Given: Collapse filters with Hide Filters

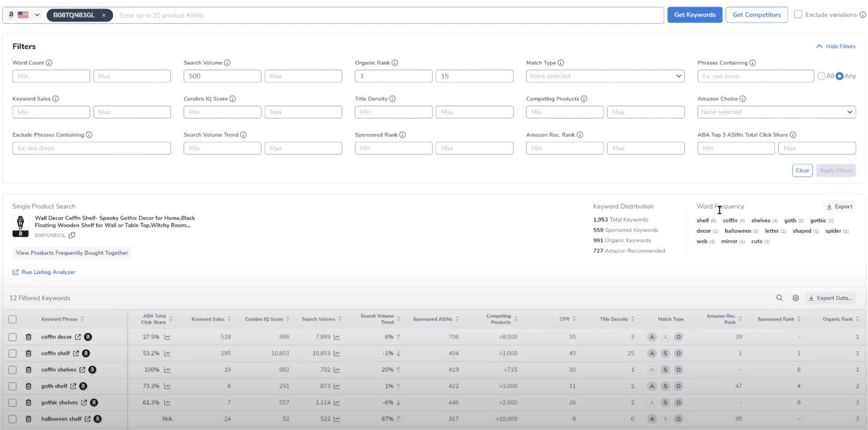Looking at the screenshot, I should [836, 46].
